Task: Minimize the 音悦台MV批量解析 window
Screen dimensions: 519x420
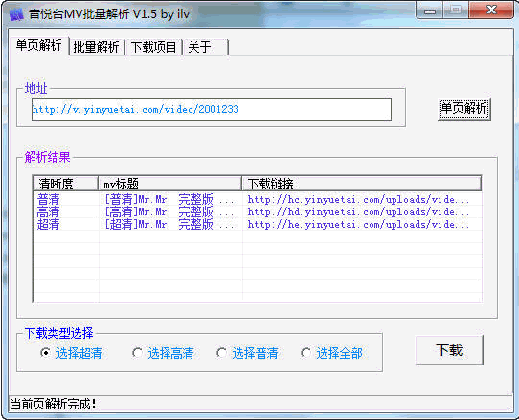Action: click(430, 11)
